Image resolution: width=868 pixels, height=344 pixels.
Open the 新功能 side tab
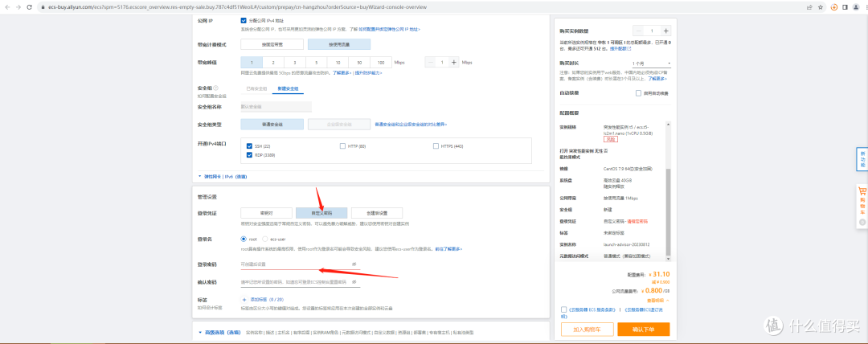coord(862,159)
